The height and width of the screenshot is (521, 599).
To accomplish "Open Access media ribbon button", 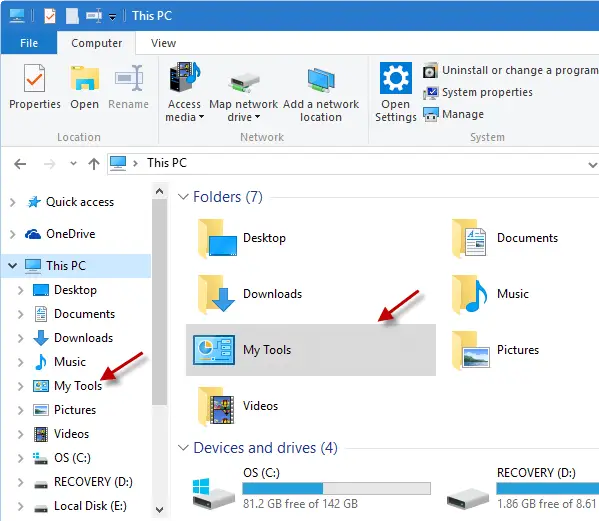I will click(185, 92).
